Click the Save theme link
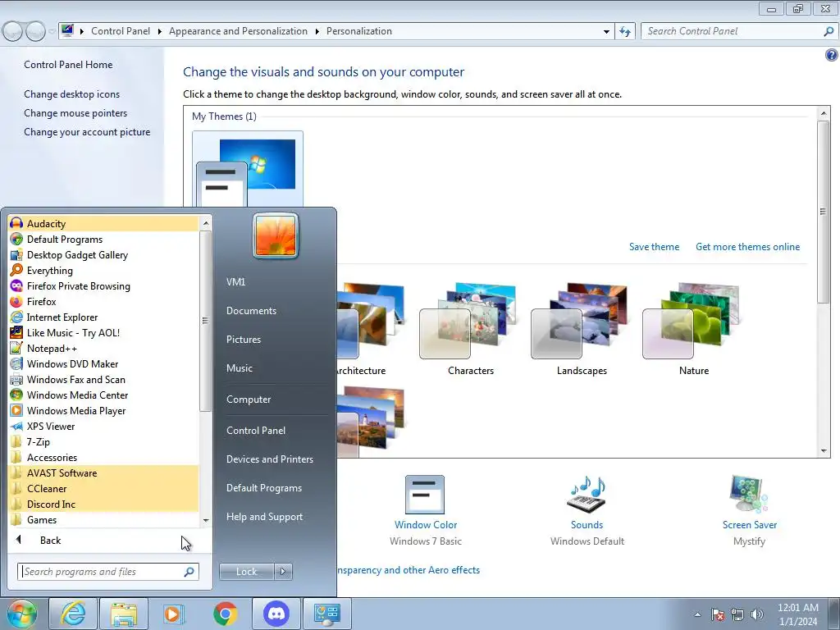This screenshot has height=630, width=840. (x=654, y=247)
